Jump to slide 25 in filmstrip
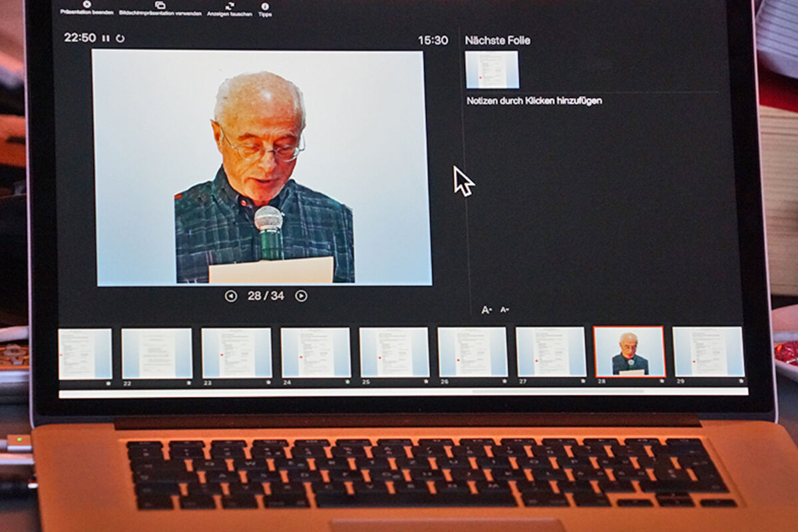 (x=394, y=353)
